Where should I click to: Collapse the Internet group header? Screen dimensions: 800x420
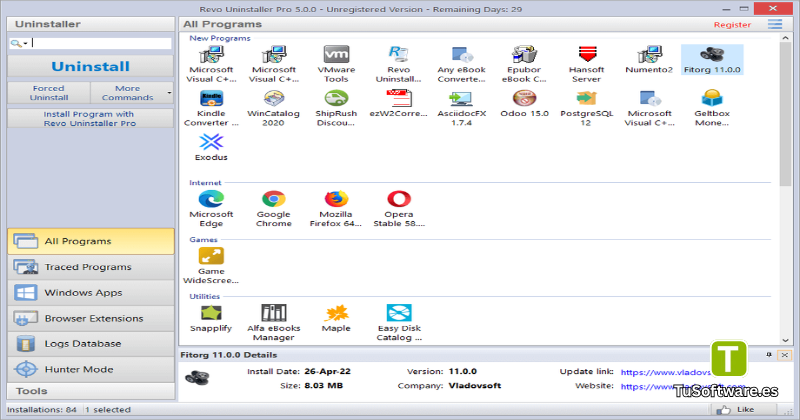click(205, 183)
